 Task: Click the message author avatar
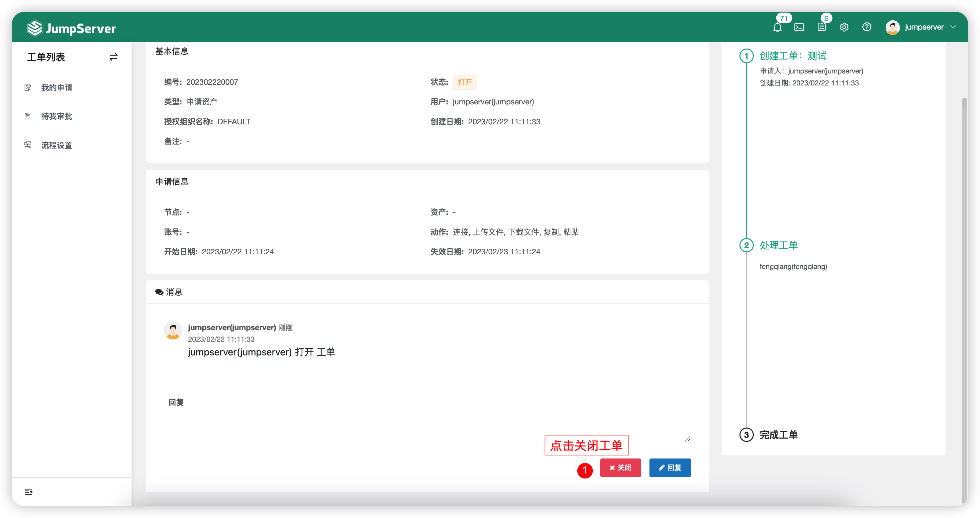(x=173, y=330)
